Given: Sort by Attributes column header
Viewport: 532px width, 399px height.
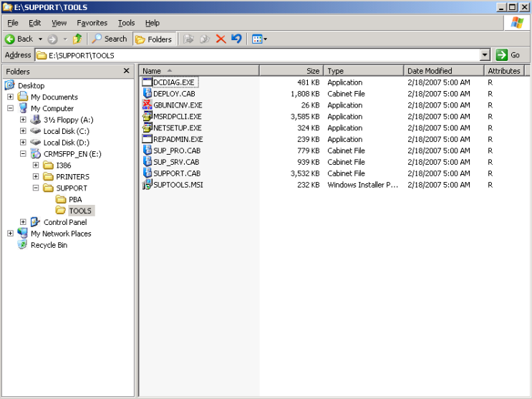Looking at the screenshot, I should (504, 71).
